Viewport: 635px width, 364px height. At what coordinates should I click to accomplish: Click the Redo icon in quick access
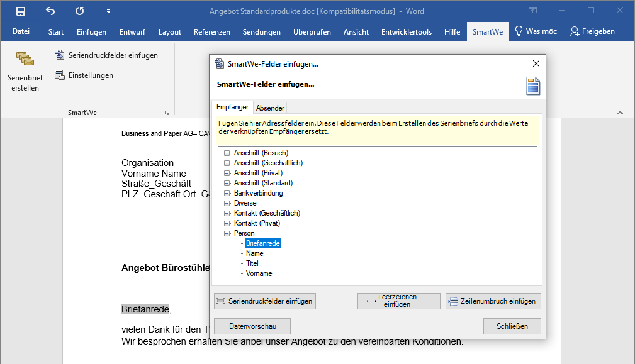click(x=79, y=11)
